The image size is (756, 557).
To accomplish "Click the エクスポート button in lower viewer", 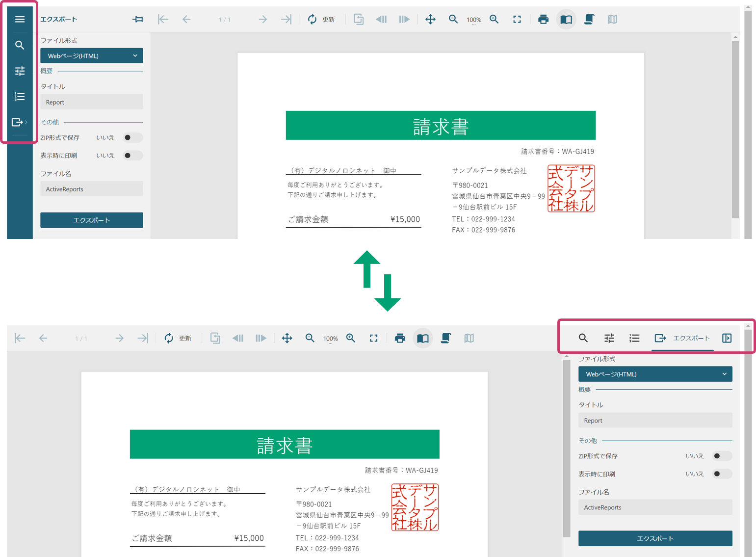I will (655, 538).
